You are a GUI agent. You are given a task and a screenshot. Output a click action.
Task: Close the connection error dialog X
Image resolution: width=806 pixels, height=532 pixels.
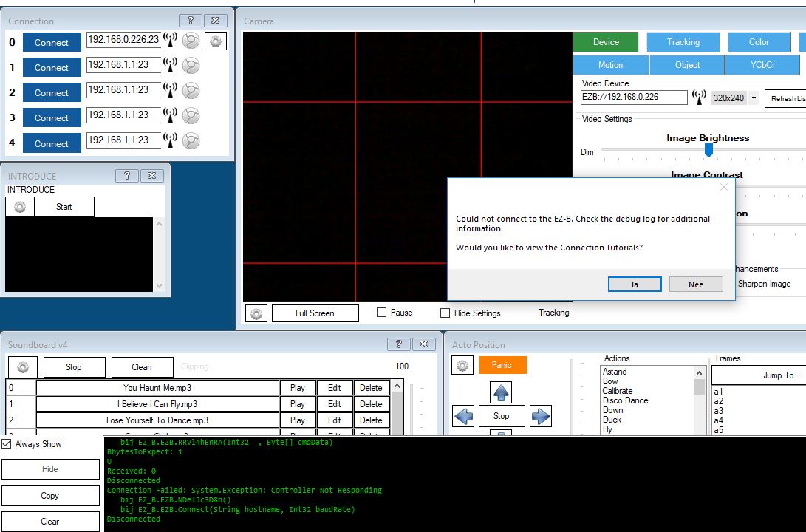point(724,187)
